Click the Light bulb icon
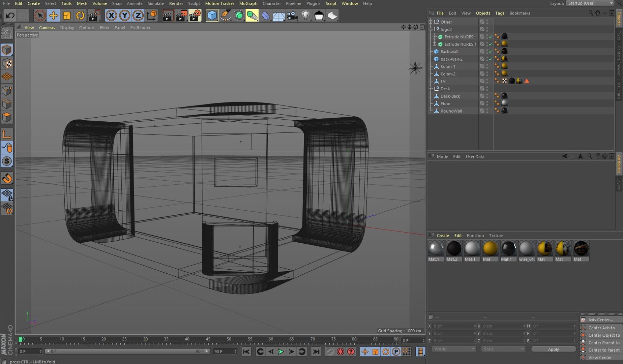This screenshot has height=364, width=623. (x=305, y=16)
